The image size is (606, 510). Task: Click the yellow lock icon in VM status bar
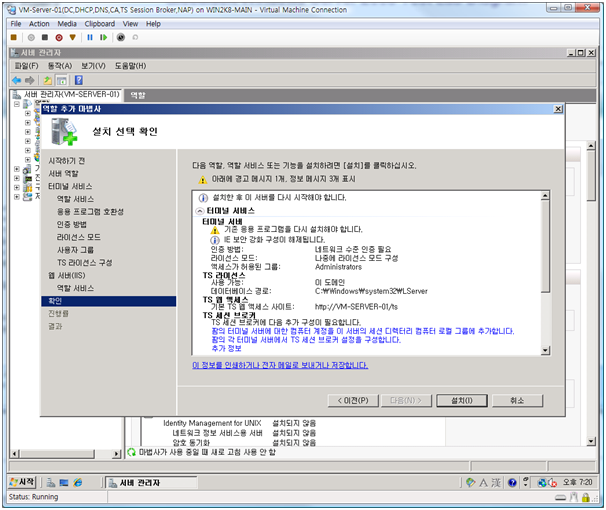(x=586, y=498)
